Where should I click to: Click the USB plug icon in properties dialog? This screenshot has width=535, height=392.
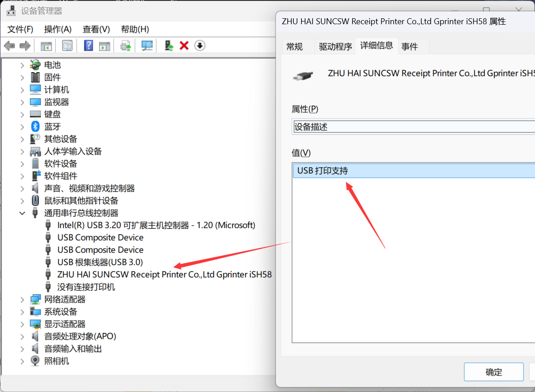coord(303,75)
